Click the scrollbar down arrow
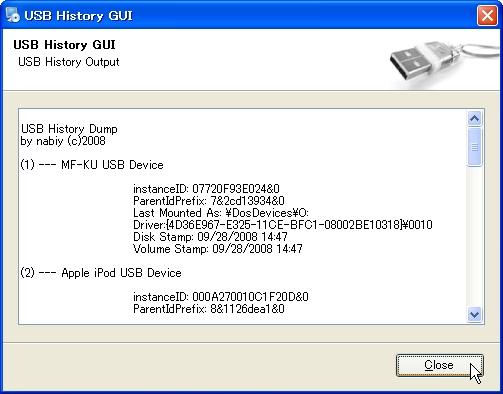Image resolution: width=503 pixels, height=394 pixels. click(x=474, y=314)
